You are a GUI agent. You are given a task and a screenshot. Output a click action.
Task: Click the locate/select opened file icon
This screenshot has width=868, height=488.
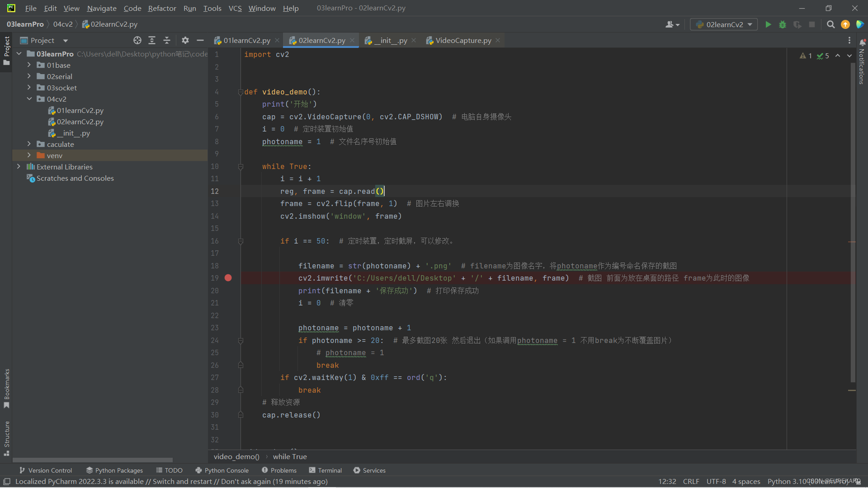pyautogui.click(x=137, y=40)
